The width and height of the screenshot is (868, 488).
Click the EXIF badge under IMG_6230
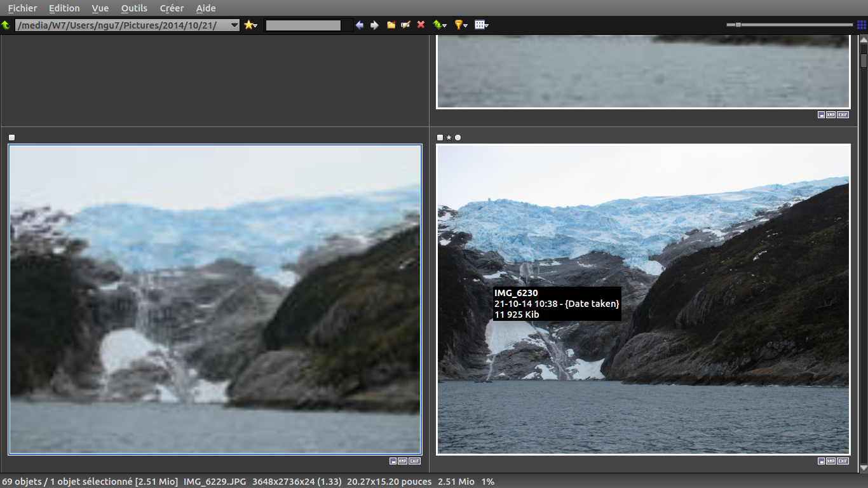click(843, 461)
